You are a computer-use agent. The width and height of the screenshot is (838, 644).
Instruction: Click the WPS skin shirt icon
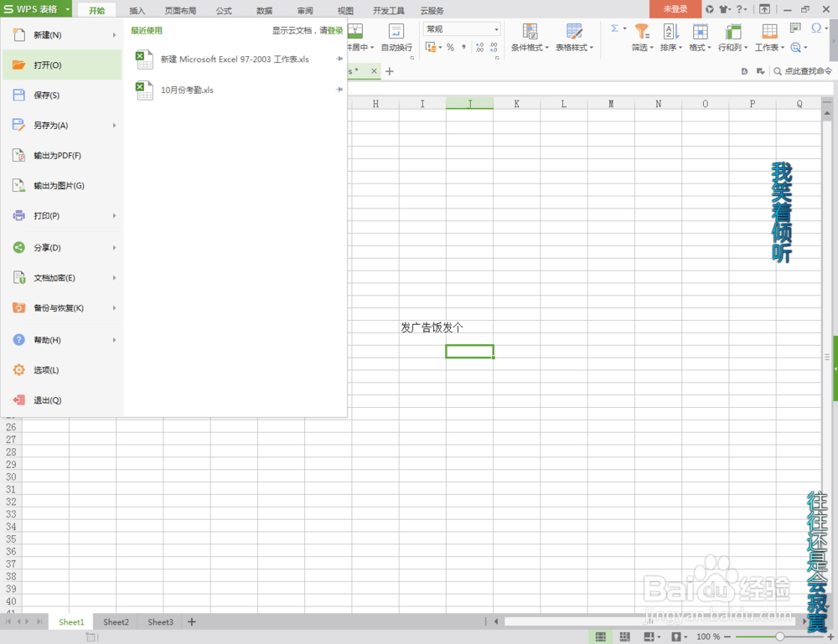723,9
